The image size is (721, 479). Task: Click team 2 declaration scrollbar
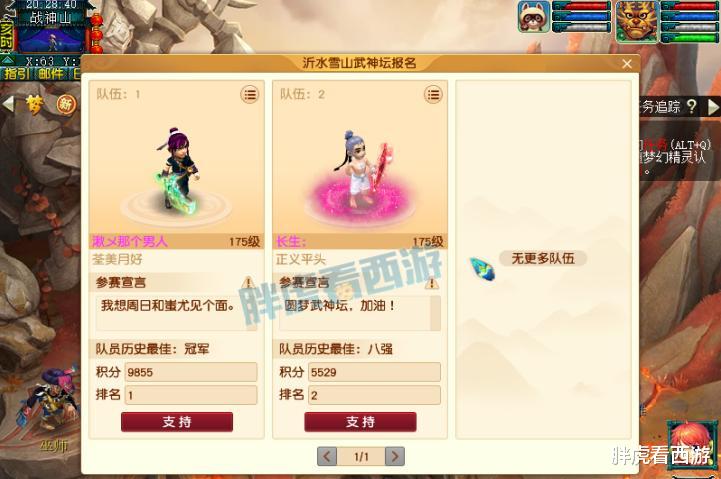[x=435, y=313]
